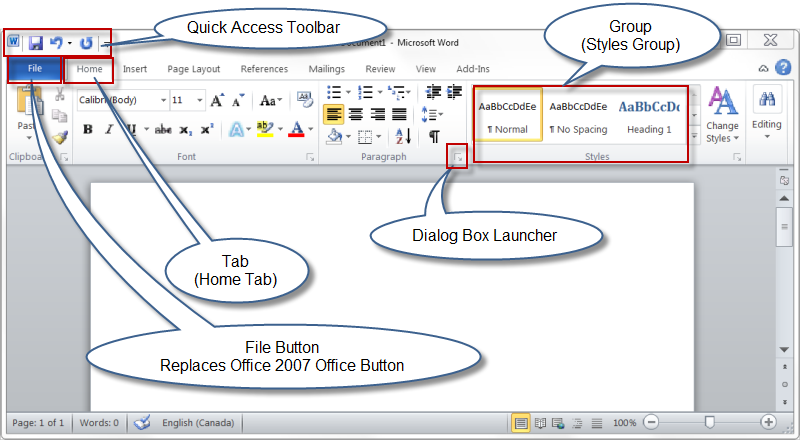The width and height of the screenshot is (800, 440).
Task: Open borders dropdown arrow
Action: [x=379, y=137]
